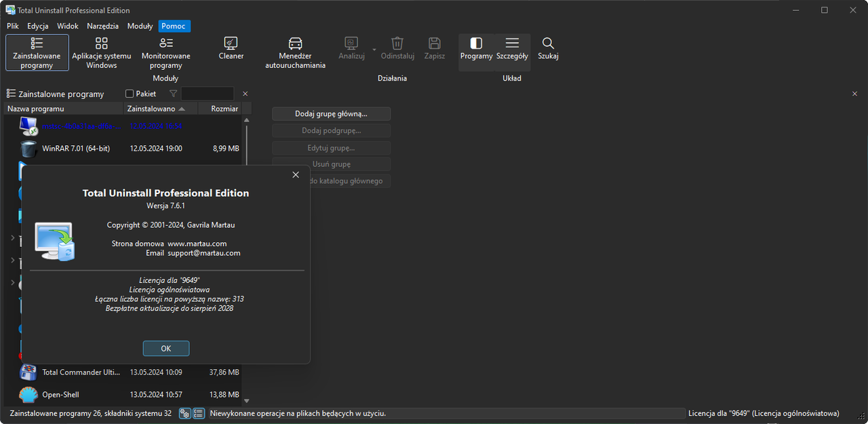
Task: Click the Total Uninstall logo in dialog
Action: (55, 242)
